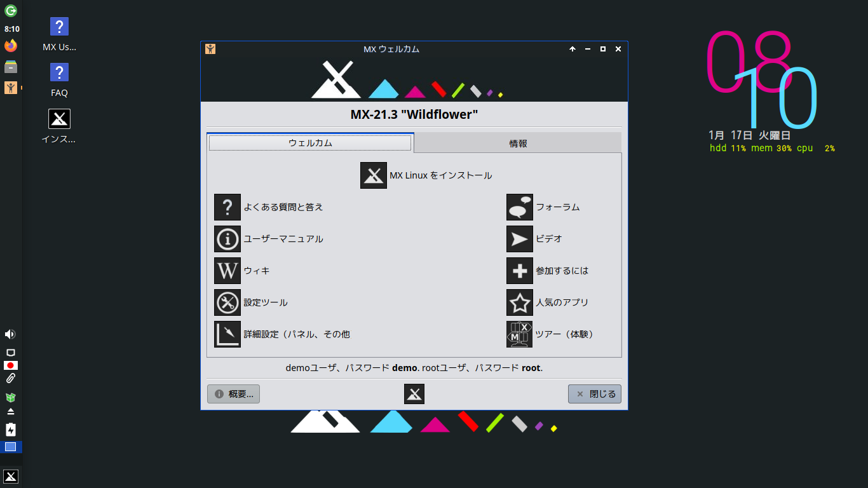This screenshot has width=868, height=488.
Task: Open the clipboard manager paperclip icon
Action: point(10,379)
